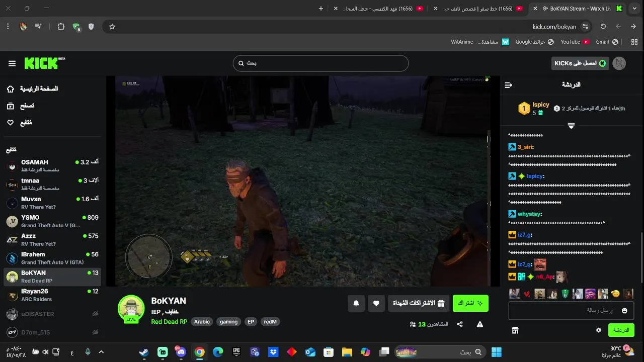Open Discord from the taskbar
The height and width of the screenshot is (362, 644).
(x=181, y=352)
